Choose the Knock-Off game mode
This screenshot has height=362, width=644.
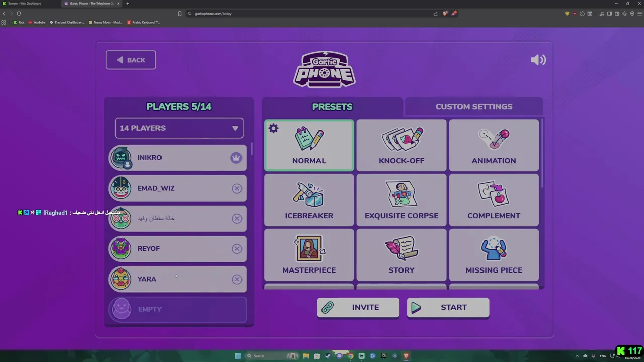pyautogui.click(x=401, y=145)
